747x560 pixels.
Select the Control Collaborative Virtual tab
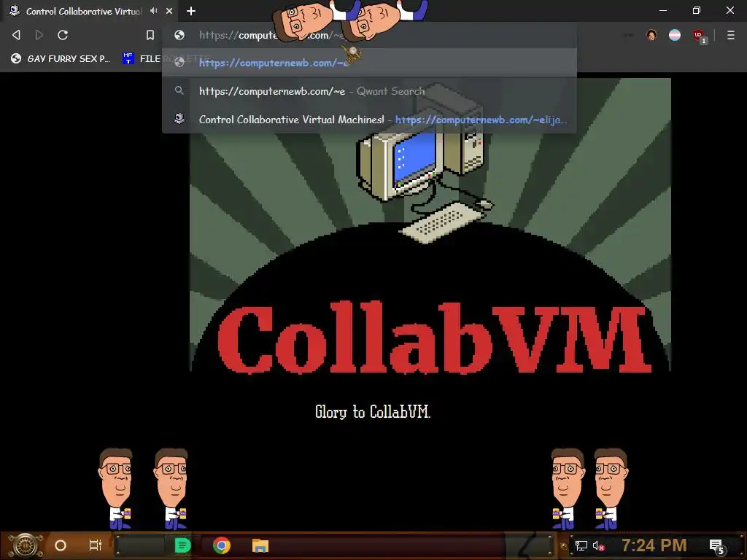(x=84, y=11)
